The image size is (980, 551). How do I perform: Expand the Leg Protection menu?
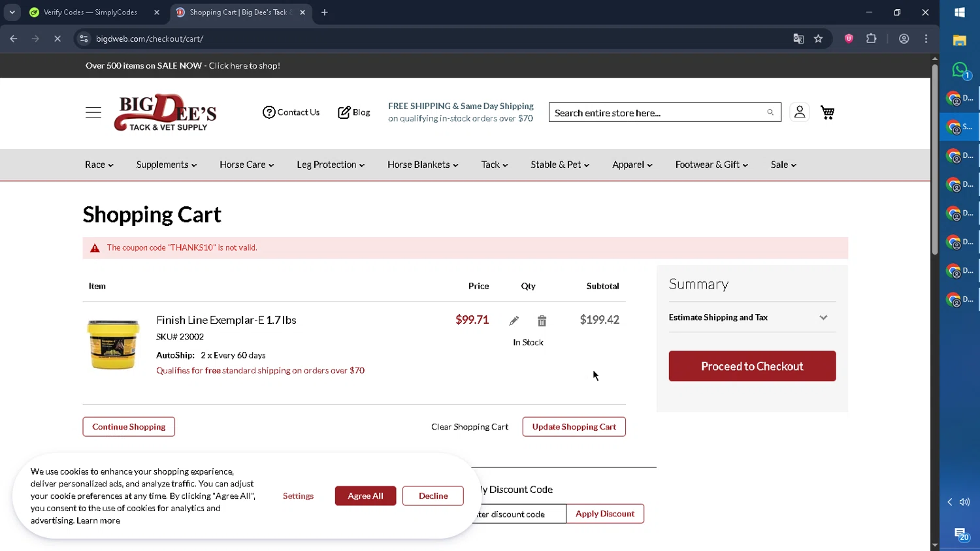point(331,165)
